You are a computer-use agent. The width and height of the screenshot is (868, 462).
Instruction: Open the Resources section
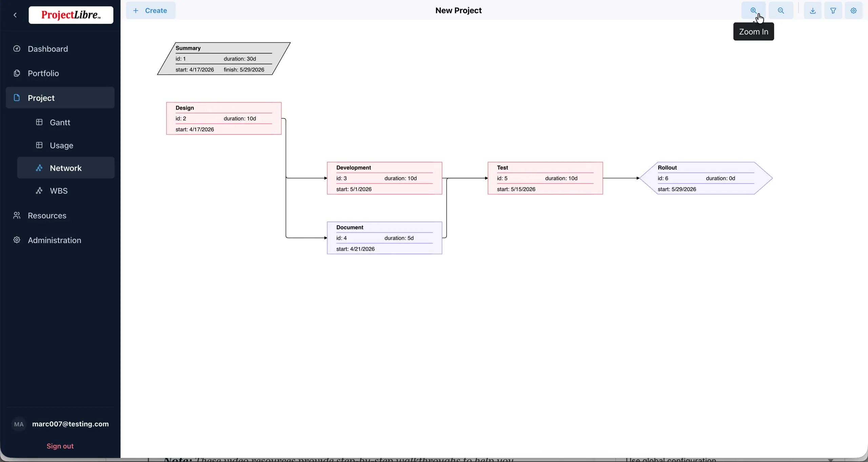pos(60,215)
